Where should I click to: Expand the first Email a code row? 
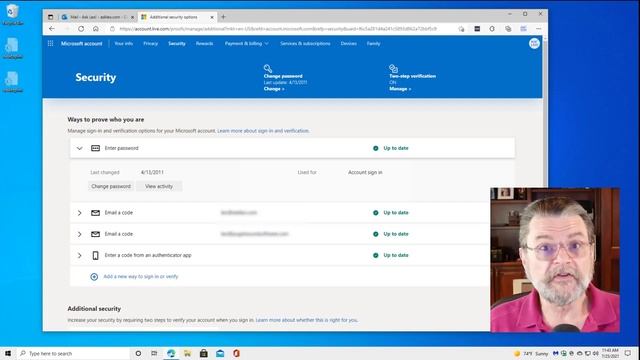[x=80, y=213]
